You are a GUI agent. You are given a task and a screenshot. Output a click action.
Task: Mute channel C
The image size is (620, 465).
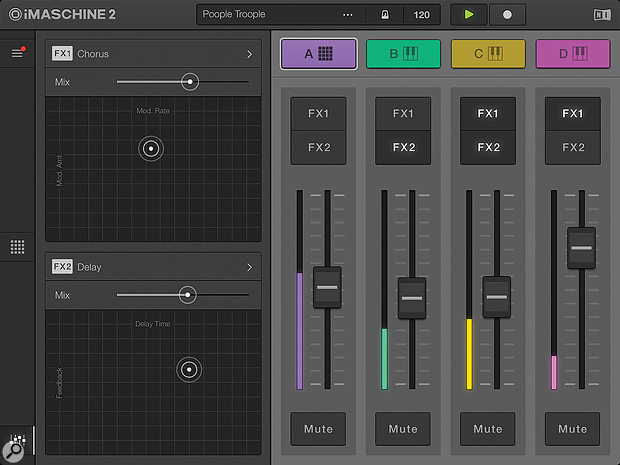pos(488,429)
